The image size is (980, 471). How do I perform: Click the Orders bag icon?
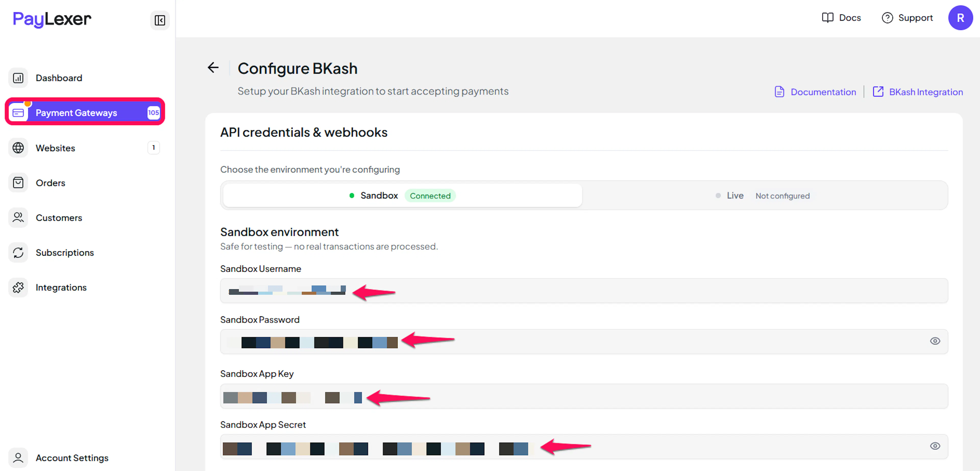coord(18,183)
